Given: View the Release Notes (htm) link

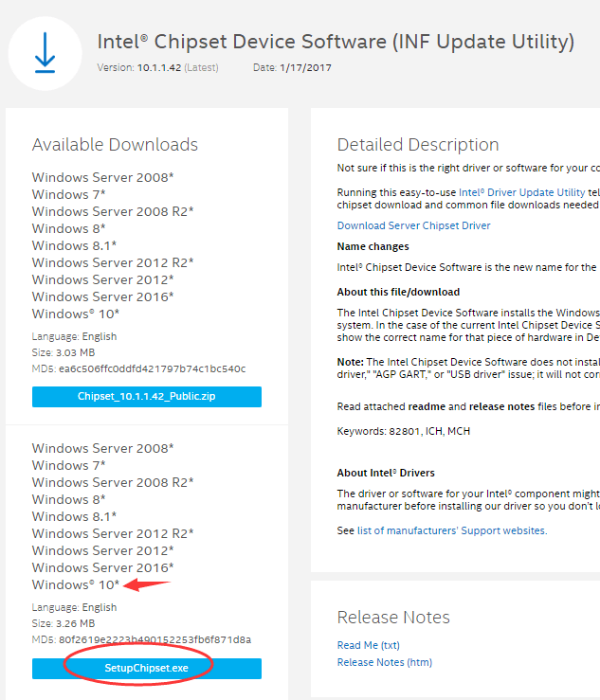Looking at the screenshot, I should pyautogui.click(x=384, y=662).
